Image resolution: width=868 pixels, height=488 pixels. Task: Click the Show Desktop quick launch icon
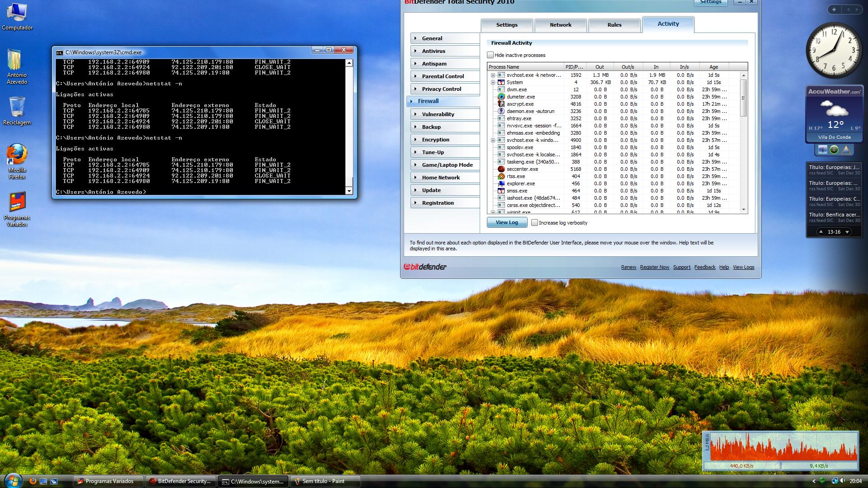coord(43,481)
